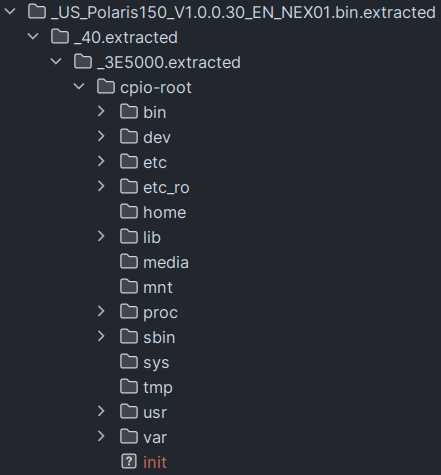The image size is (441, 475).
Task: Select the sys folder entry
Action: pyautogui.click(x=156, y=363)
